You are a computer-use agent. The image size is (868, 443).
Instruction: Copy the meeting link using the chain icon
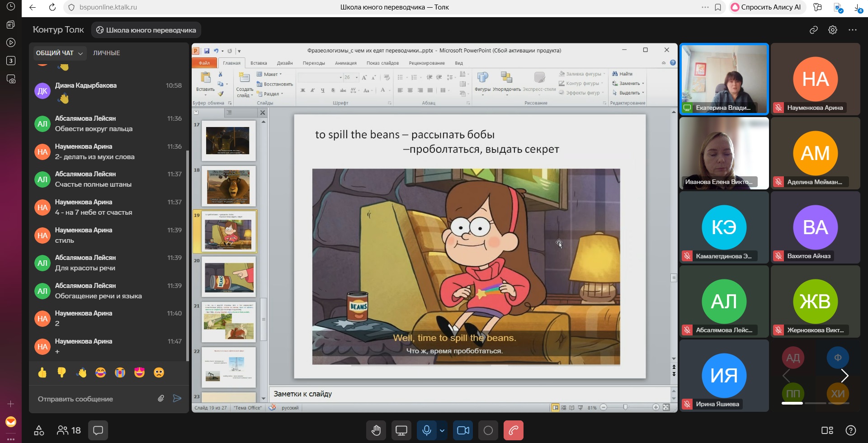click(x=814, y=30)
